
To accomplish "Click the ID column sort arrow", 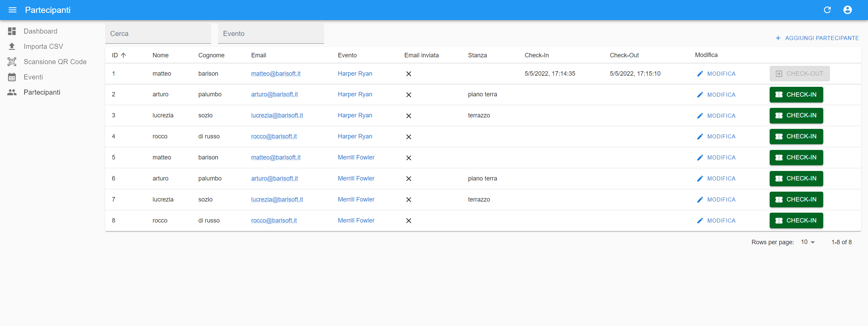I will point(123,55).
